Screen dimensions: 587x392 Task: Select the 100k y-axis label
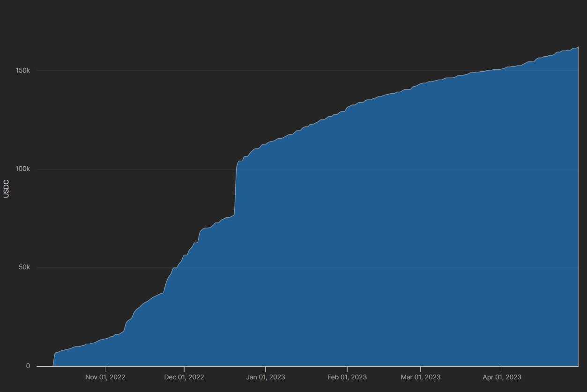pyautogui.click(x=23, y=169)
